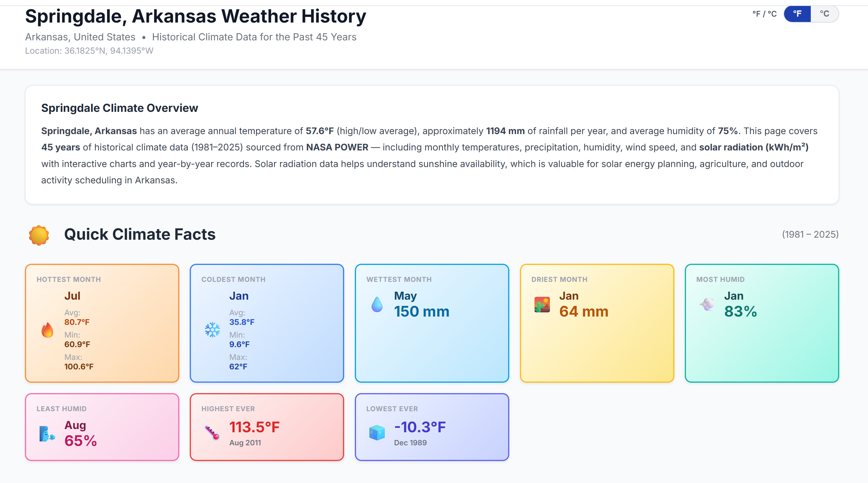Switch temperature units to °C
Viewport: 868px width, 483px height.
click(824, 14)
